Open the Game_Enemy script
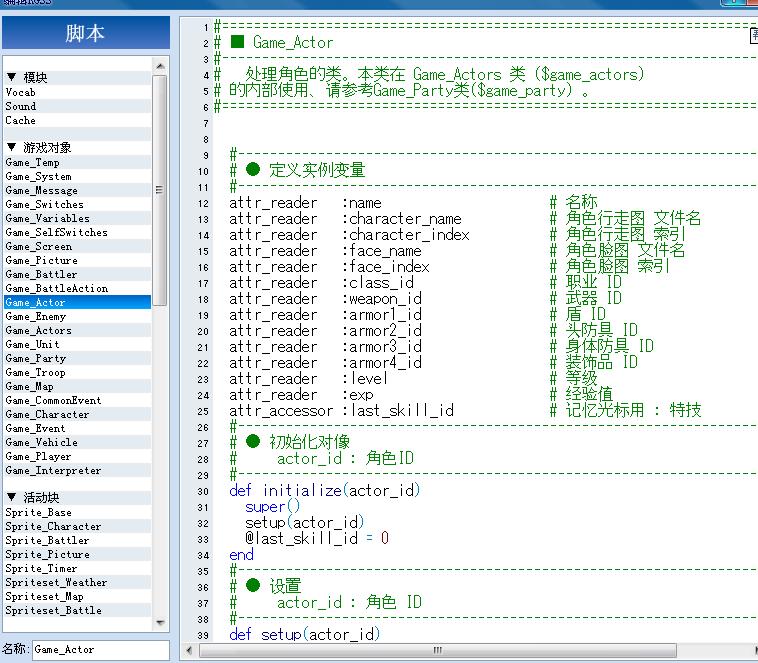Screen dimensions: 758x663 pyautogui.click(x=77, y=317)
